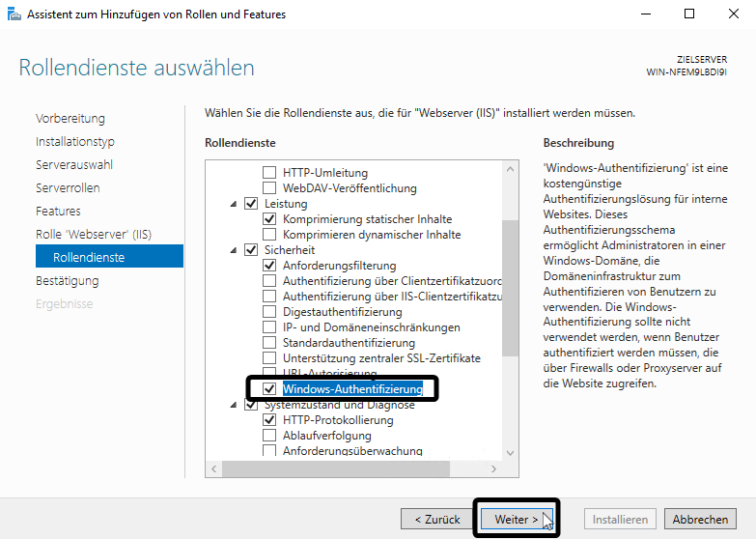Click the vertical scrollbar thumb
Viewport: 756px width, 539px height.
[510, 288]
